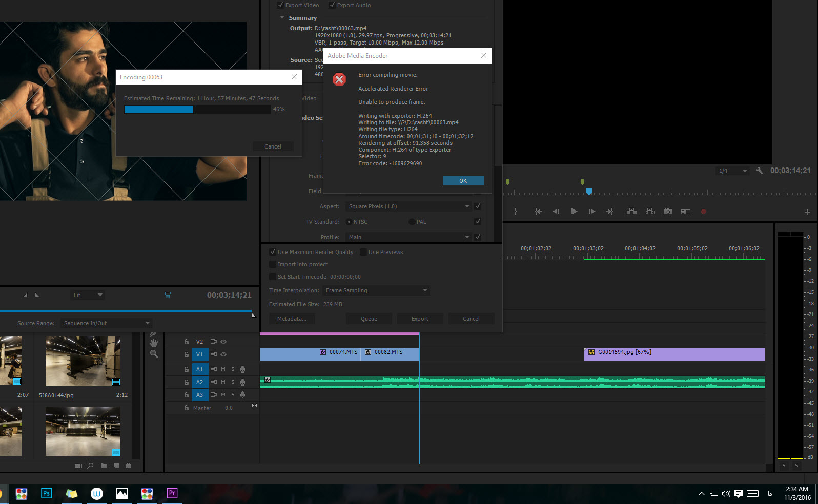Open Photoshop from the taskbar

46,493
